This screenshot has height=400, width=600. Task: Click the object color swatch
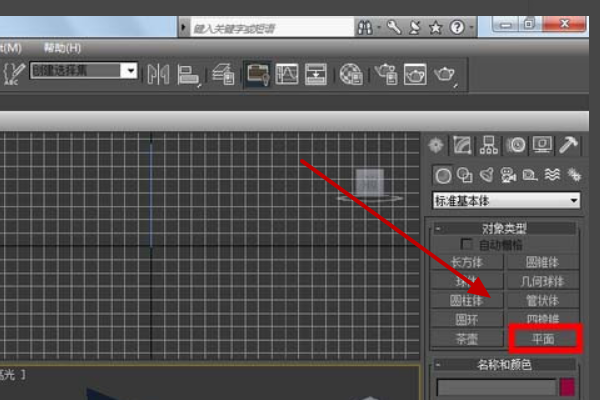tap(567, 387)
